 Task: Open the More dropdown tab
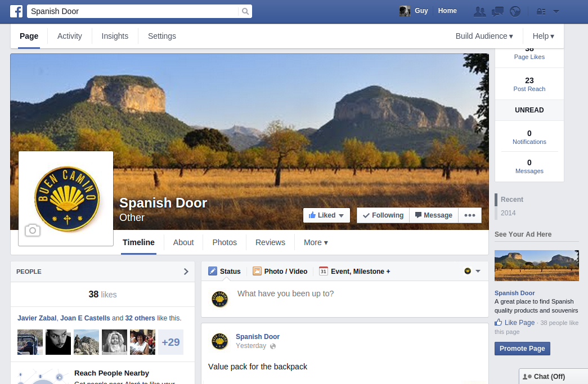click(316, 242)
